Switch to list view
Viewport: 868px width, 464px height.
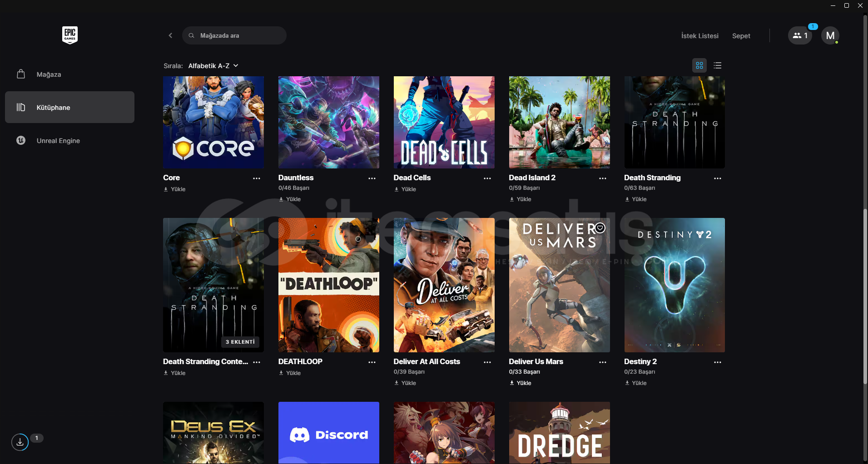718,65
